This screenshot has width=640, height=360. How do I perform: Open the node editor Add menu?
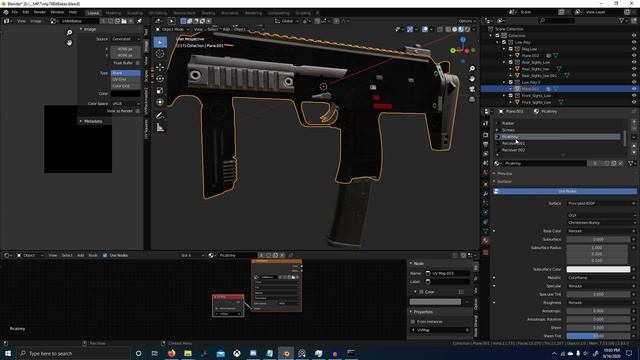80,255
